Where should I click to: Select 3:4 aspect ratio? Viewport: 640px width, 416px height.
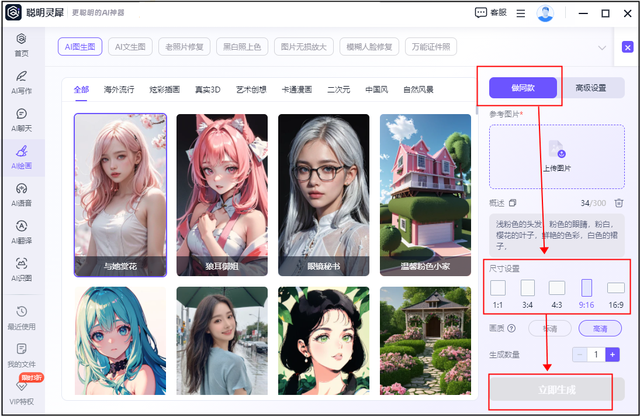(x=527, y=294)
